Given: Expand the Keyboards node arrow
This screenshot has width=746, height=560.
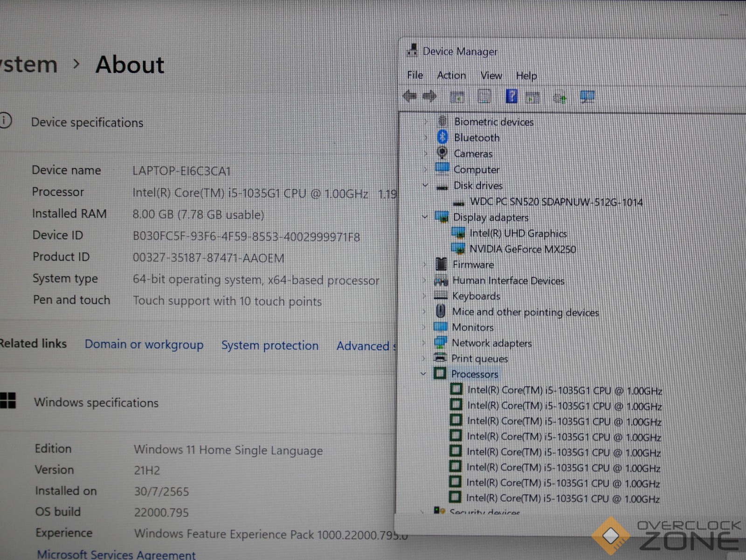Looking at the screenshot, I should tap(424, 296).
